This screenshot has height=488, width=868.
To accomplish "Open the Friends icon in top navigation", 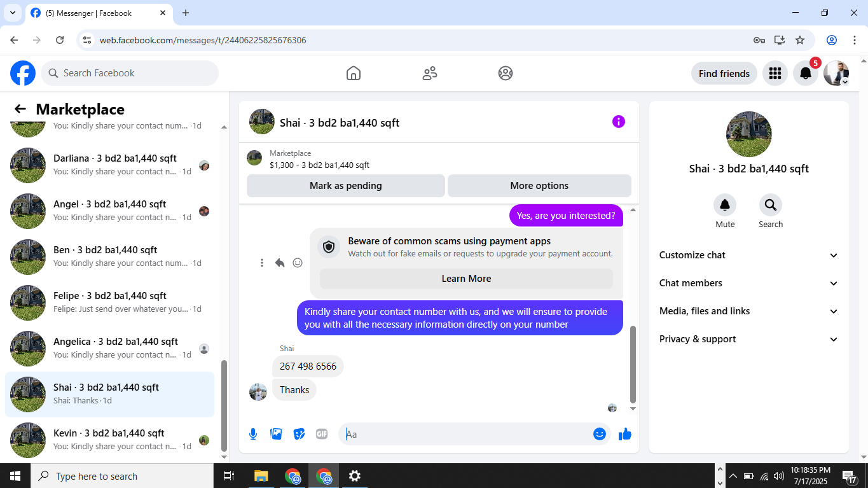I will pos(430,73).
